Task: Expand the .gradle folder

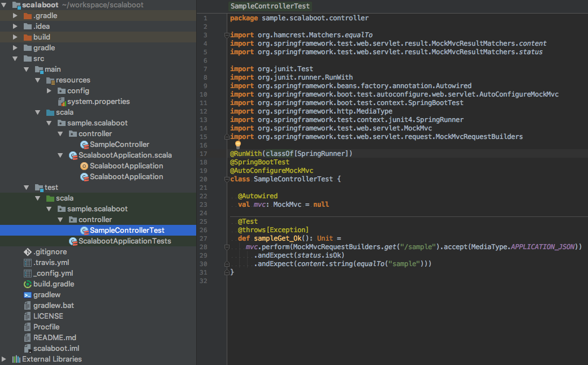Action: pyautogui.click(x=15, y=16)
